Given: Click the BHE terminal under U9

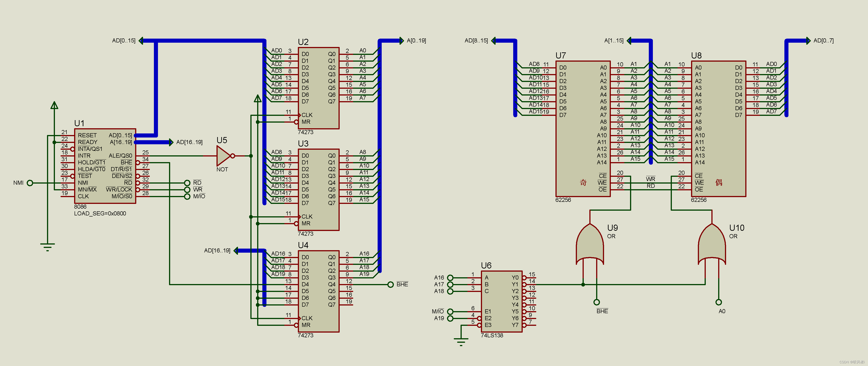Looking at the screenshot, I should coord(596,302).
